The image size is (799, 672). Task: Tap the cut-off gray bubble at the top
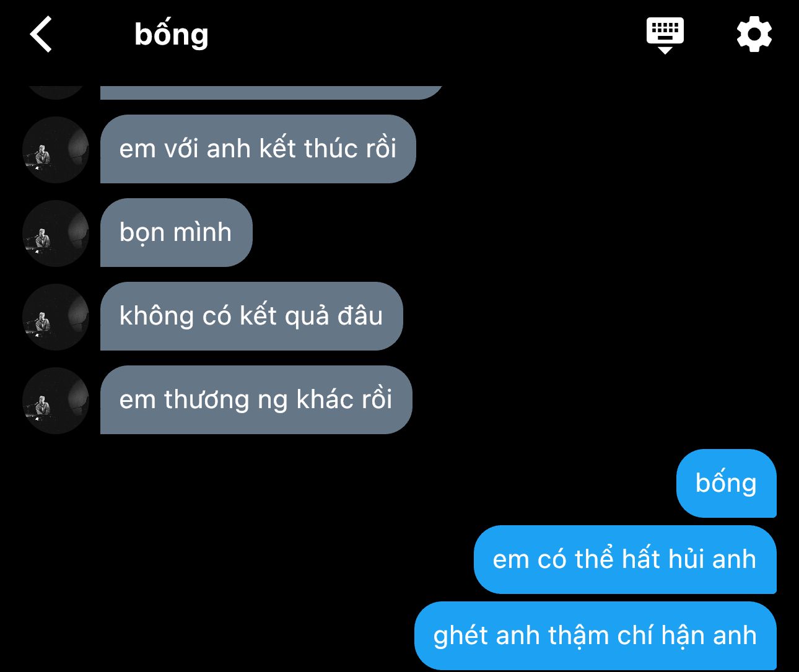(271, 92)
